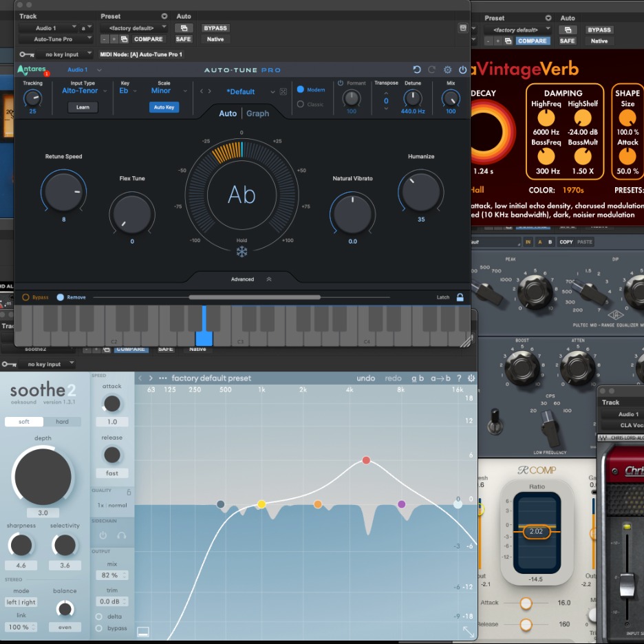Enable soothe2 delta option
This screenshot has height=644, width=644.
(98, 616)
